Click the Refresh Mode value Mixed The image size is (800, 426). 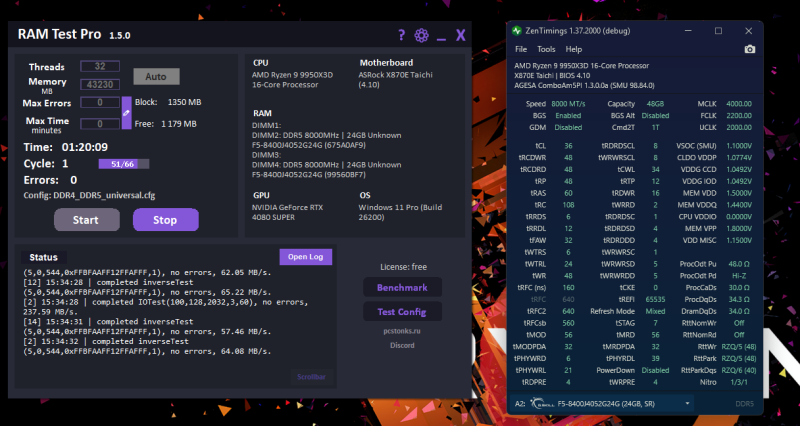655,311
